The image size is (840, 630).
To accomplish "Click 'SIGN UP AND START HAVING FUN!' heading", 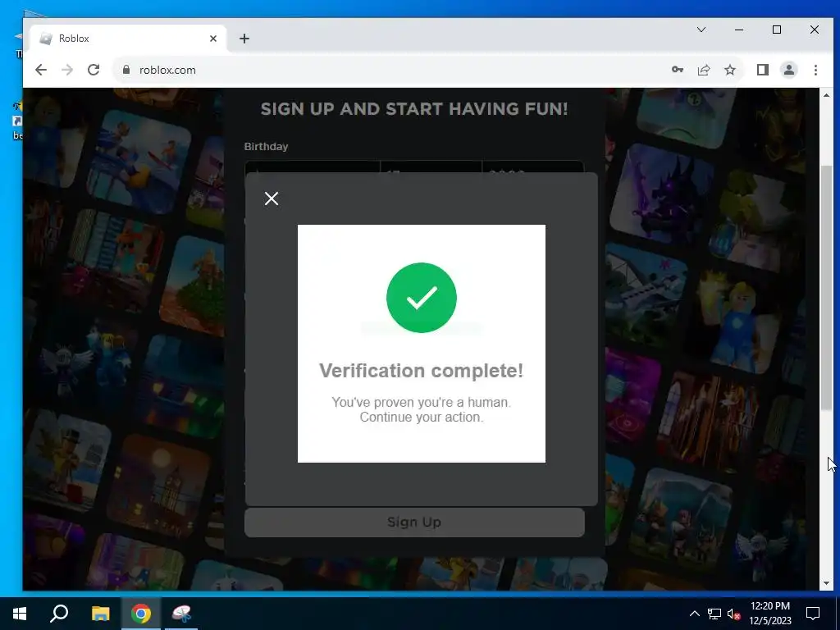I will 414,109.
